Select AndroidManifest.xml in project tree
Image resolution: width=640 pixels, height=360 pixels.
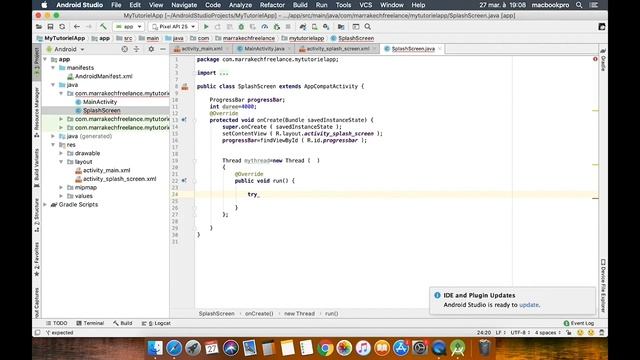pos(103,76)
